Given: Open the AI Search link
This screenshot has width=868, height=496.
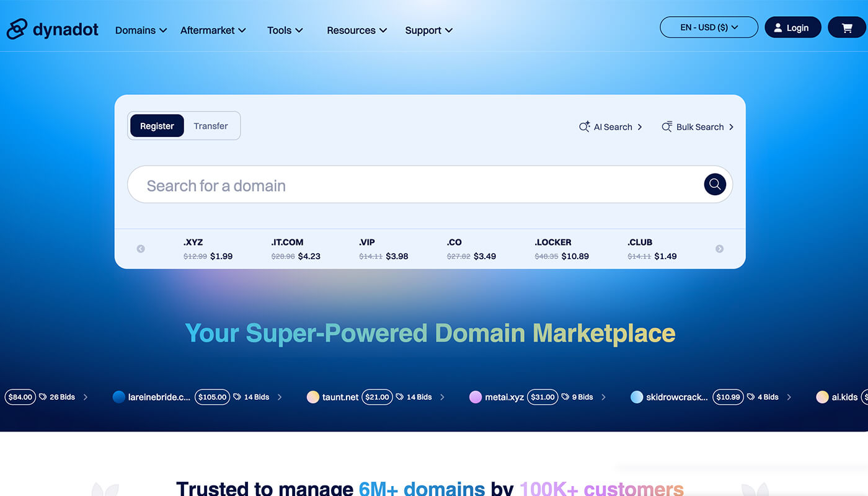Looking at the screenshot, I should (x=611, y=126).
